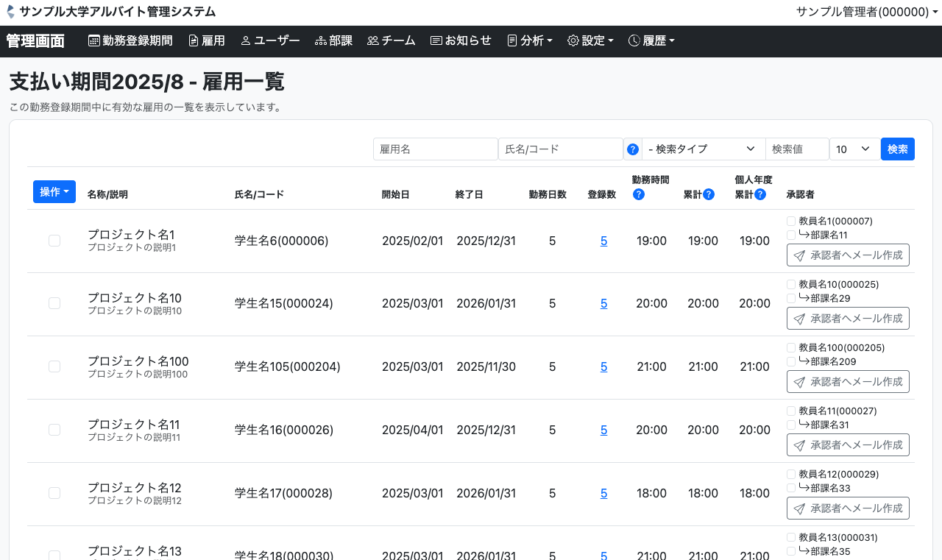Click the 検索 button
The width and height of the screenshot is (942, 560).
[898, 149]
